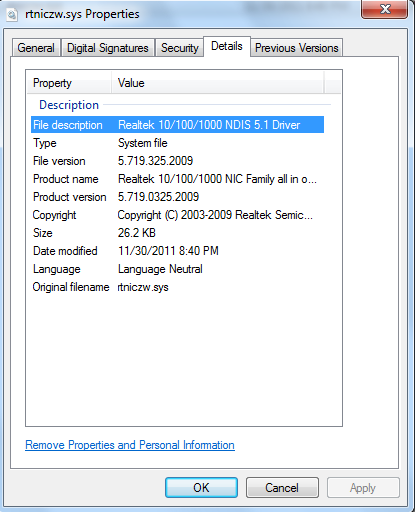Go to the Security tab
Screen dimensions: 415x513
[x=180, y=48]
